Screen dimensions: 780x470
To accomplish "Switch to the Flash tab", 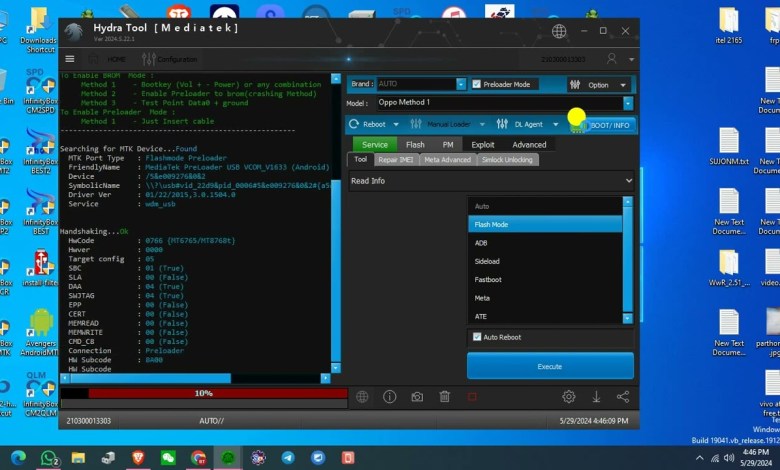I will pyautogui.click(x=414, y=145).
